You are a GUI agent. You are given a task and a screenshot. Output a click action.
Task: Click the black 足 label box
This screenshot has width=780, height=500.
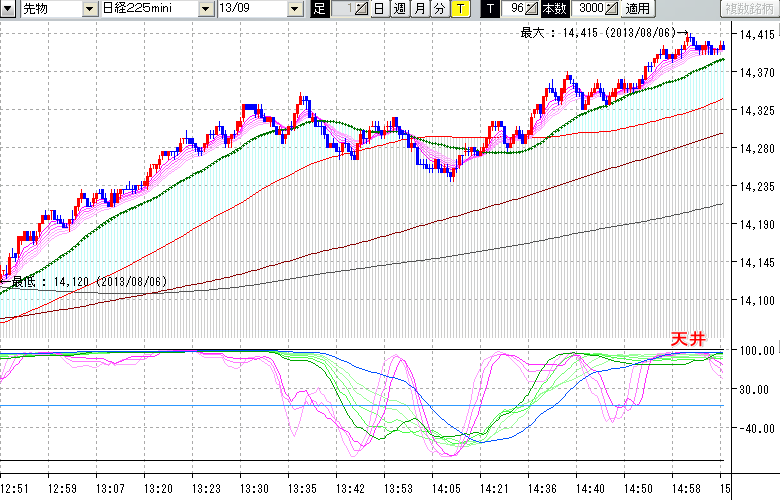point(319,9)
